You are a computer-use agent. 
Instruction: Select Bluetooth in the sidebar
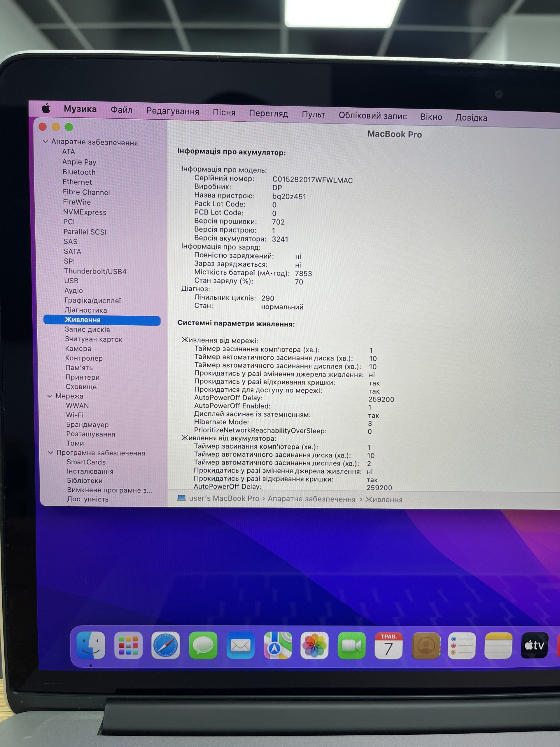click(x=79, y=172)
